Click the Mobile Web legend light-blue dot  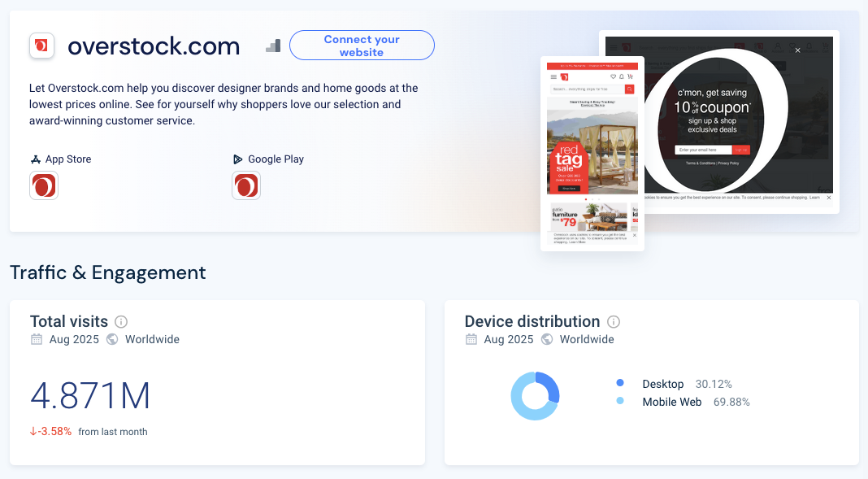click(x=620, y=401)
